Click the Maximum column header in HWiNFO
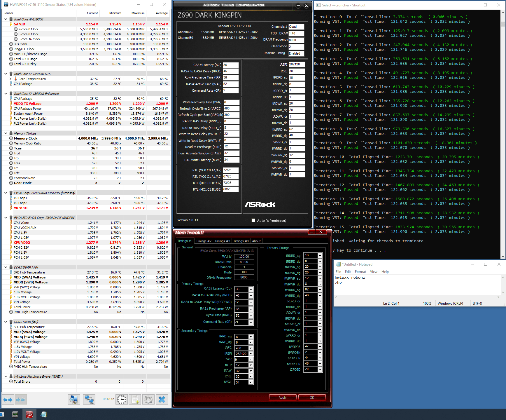Viewport: 506px width, 420px height. point(135,13)
